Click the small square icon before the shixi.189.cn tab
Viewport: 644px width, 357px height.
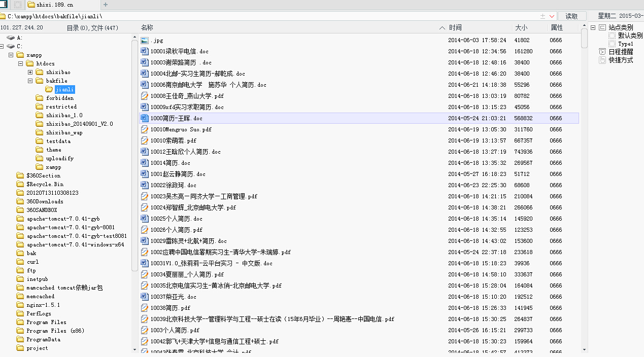18,5
